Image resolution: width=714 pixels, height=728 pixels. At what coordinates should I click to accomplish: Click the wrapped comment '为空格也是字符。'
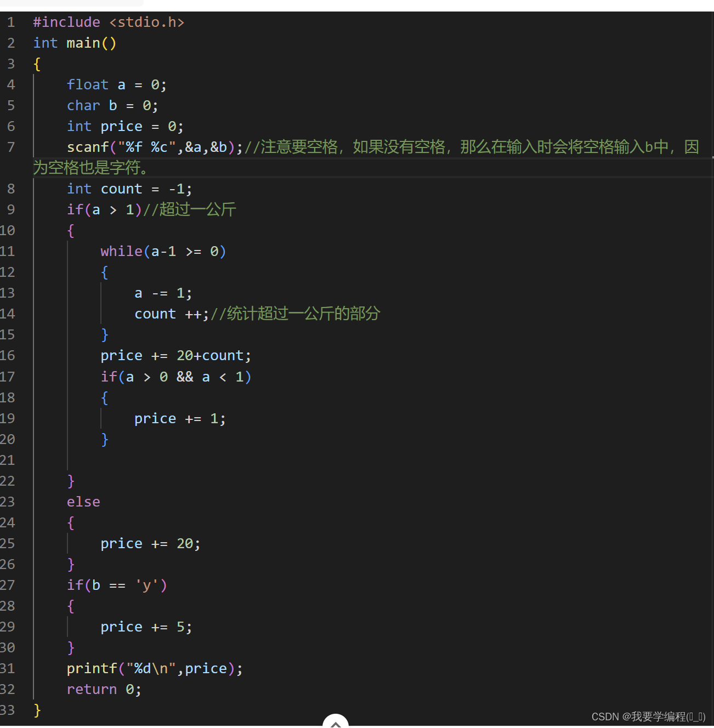coord(92,168)
